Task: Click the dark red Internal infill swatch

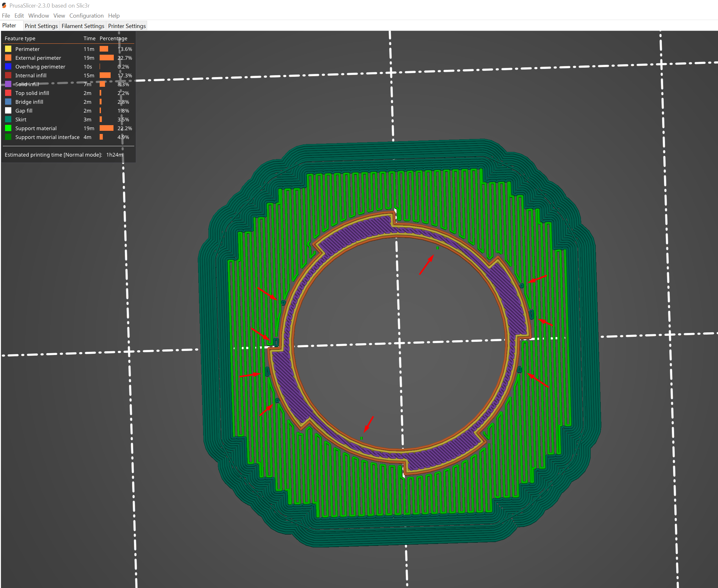Action: click(x=8, y=75)
